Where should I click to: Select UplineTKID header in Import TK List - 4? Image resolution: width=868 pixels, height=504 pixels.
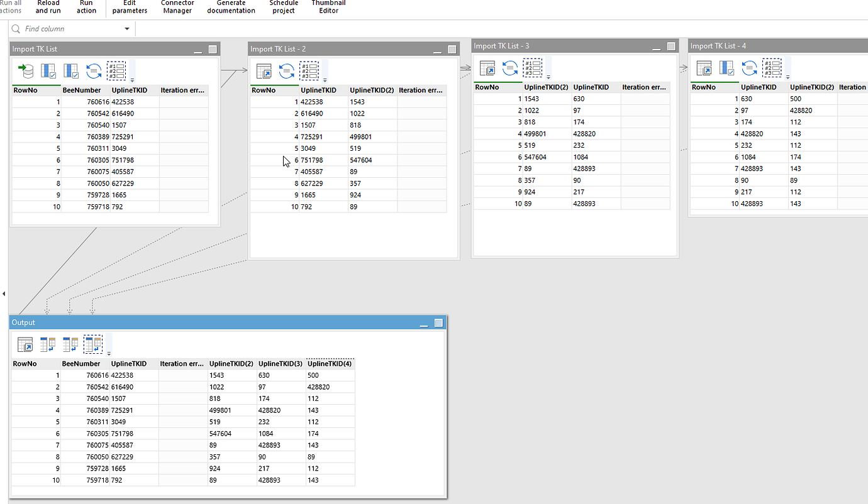[x=764, y=87]
